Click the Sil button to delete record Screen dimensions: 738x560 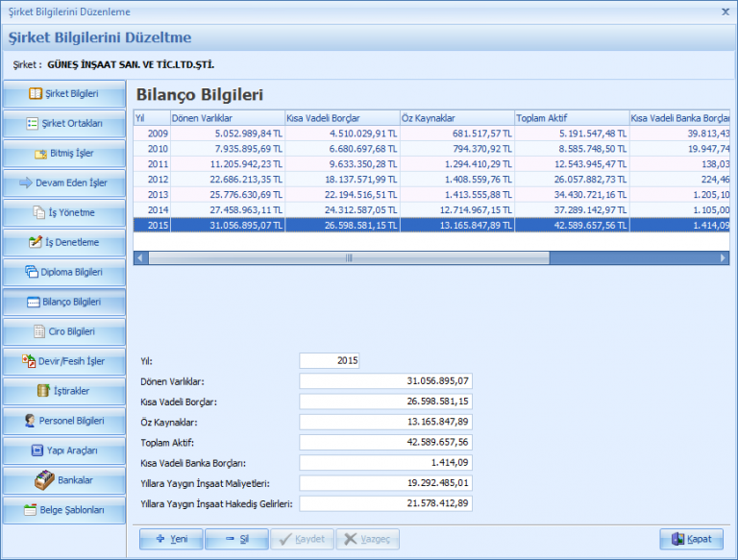coord(235,540)
